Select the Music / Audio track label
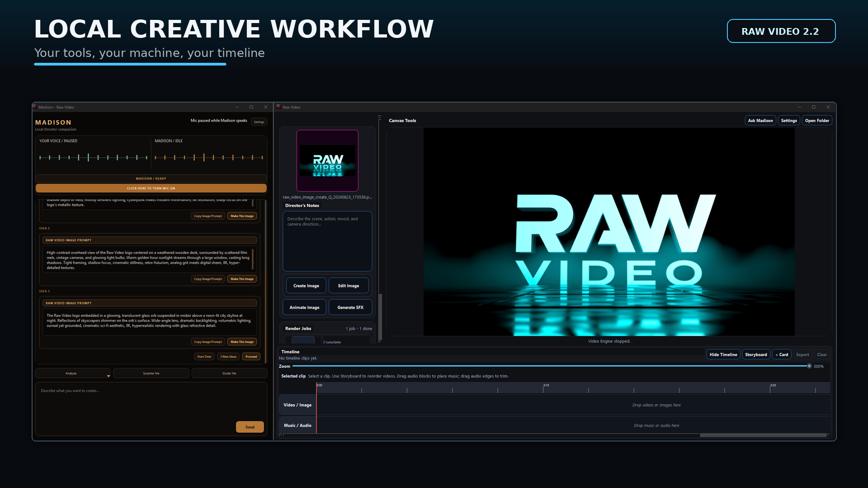868x488 pixels. pos(297,425)
